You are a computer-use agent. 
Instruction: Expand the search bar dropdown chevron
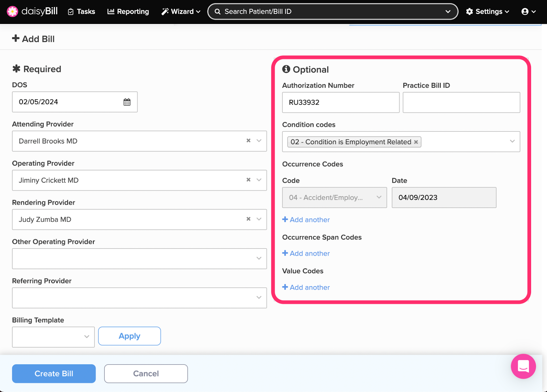[448, 12]
